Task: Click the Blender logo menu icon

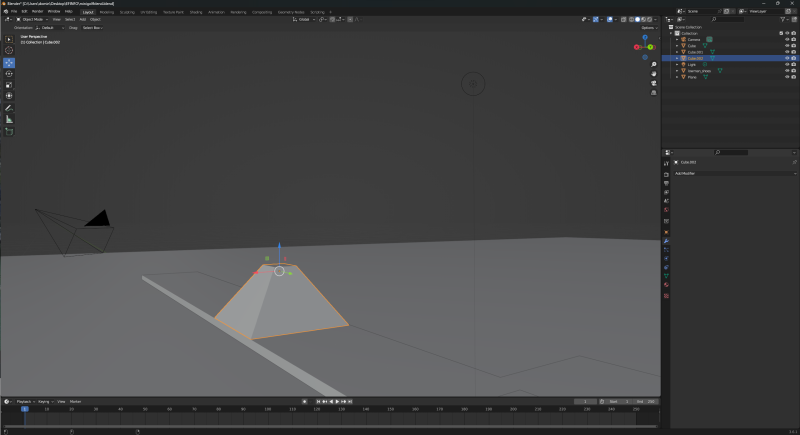Action: click(x=6, y=12)
